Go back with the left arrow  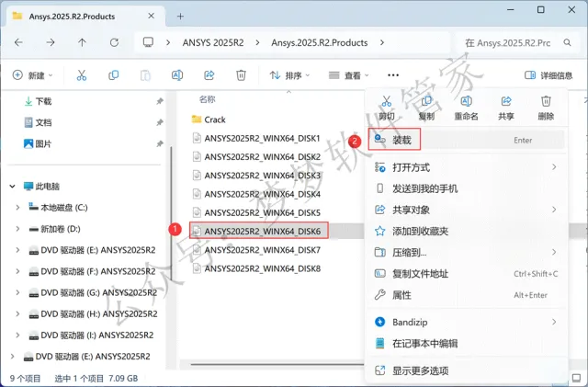18,42
